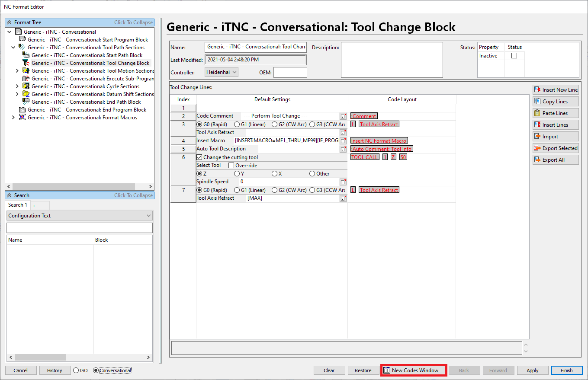Open the editor icon for Insert Macro

pos(343,141)
